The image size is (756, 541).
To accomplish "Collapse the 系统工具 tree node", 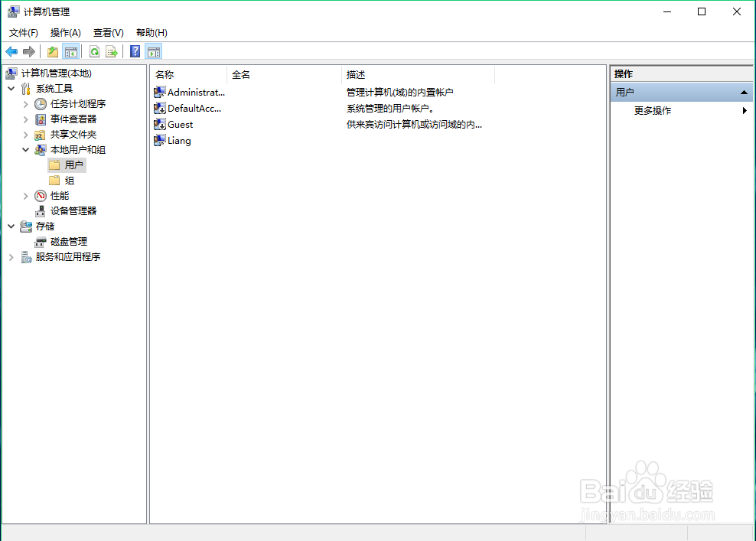I will click(x=11, y=89).
